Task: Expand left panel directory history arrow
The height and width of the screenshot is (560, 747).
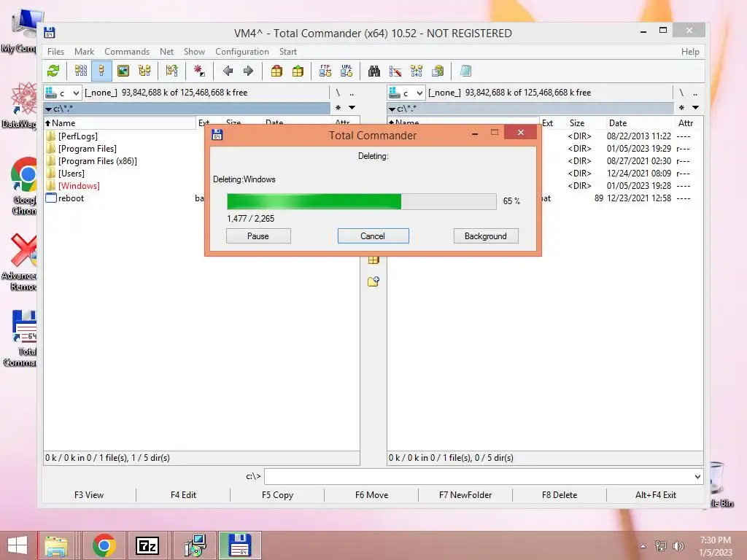Action: 352,108
